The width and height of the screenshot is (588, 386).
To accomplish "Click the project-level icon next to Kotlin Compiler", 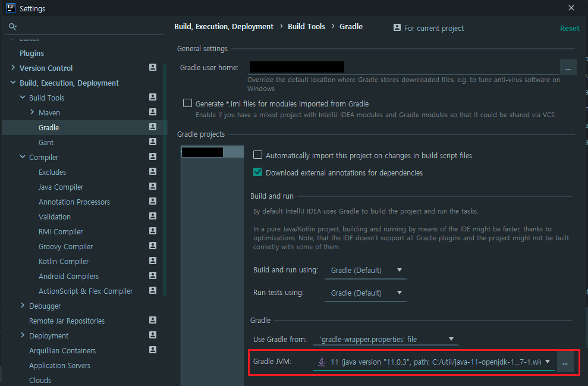I will point(153,261).
